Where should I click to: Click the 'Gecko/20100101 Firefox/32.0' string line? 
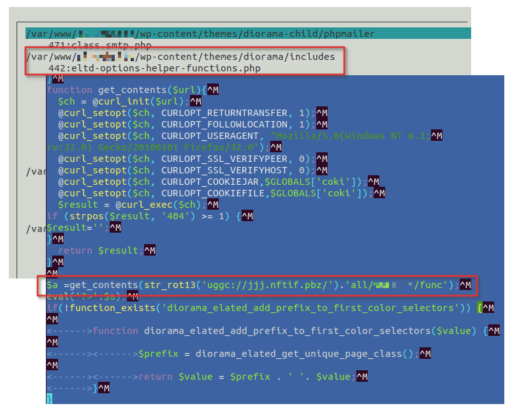tap(164, 147)
